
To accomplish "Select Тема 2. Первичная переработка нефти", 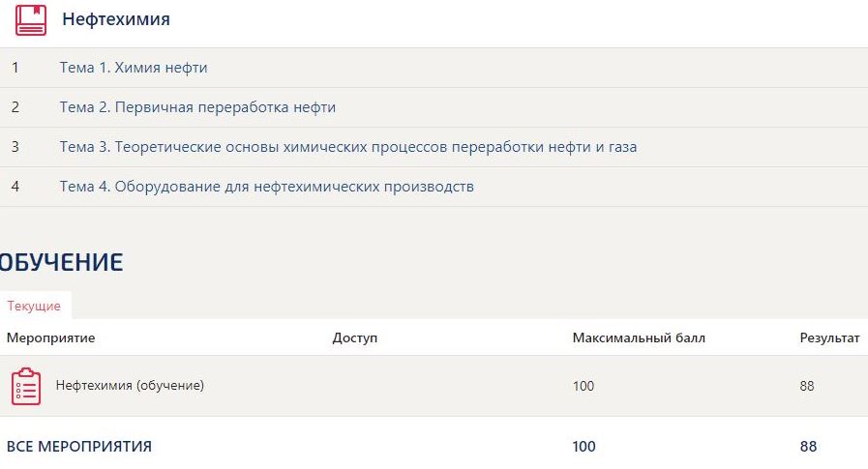I will tap(197, 107).
